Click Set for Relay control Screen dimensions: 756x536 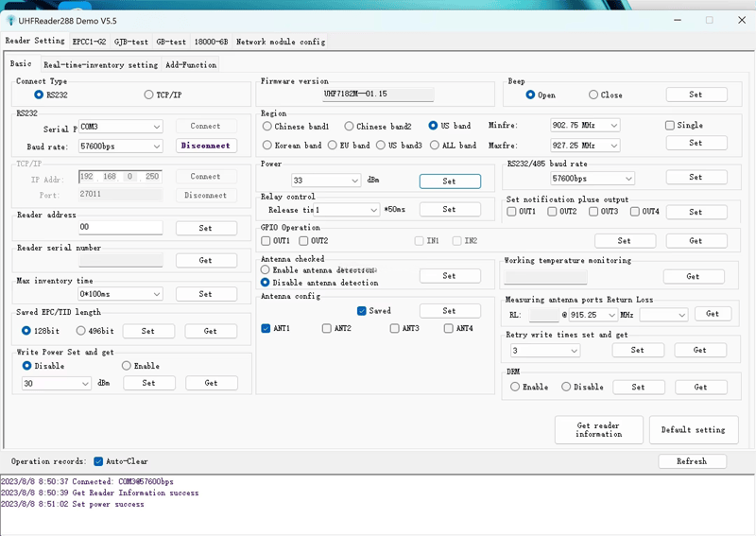pyautogui.click(x=450, y=209)
